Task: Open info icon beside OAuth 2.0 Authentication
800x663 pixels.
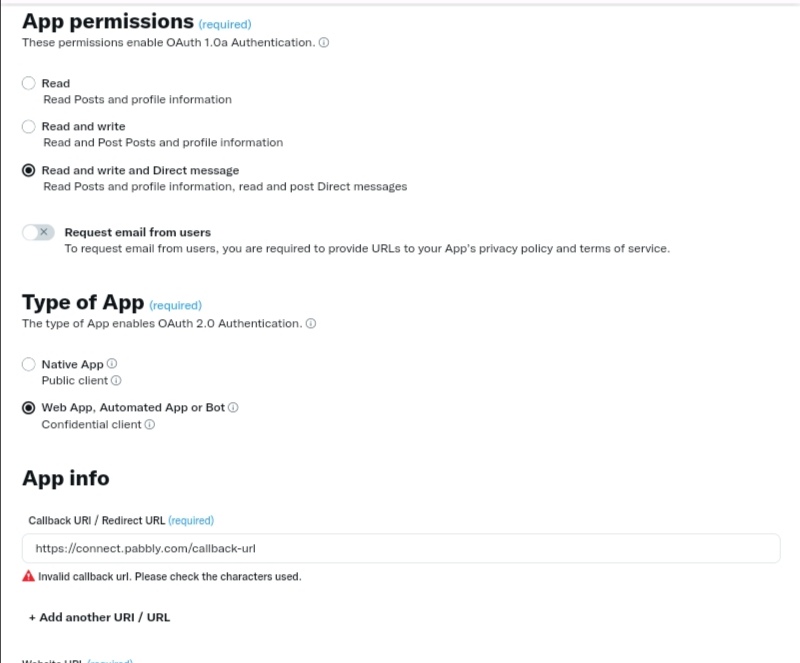Action: [x=311, y=323]
